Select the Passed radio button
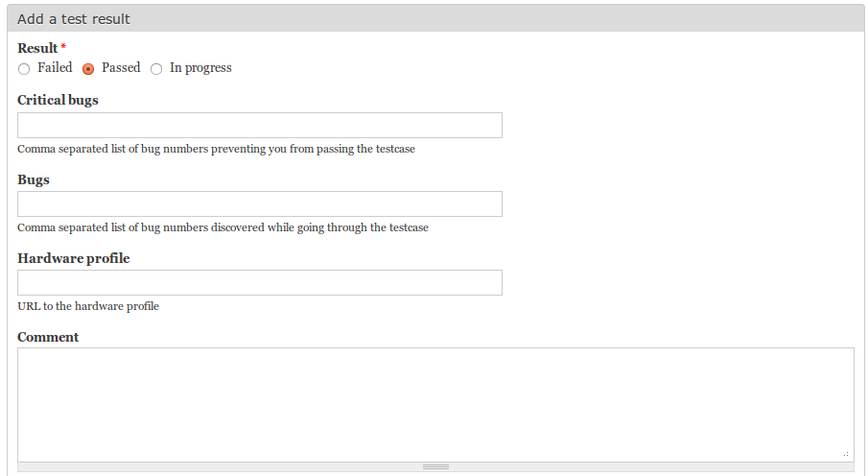868x476 pixels. [x=88, y=69]
